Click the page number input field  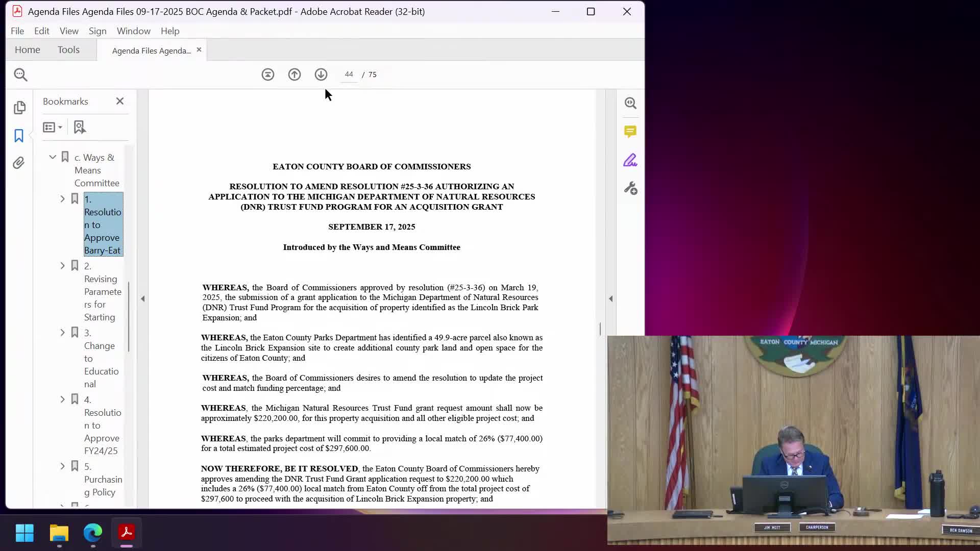(x=349, y=74)
